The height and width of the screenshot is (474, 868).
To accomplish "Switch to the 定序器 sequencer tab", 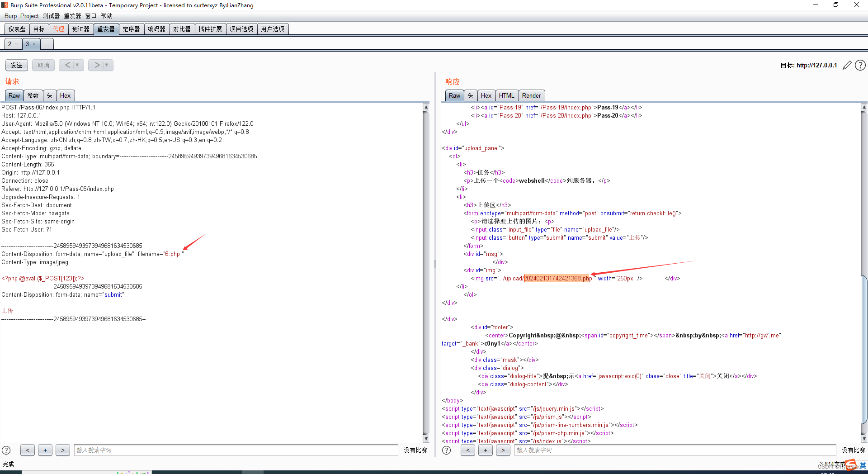I will pyautogui.click(x=132, y=29).
